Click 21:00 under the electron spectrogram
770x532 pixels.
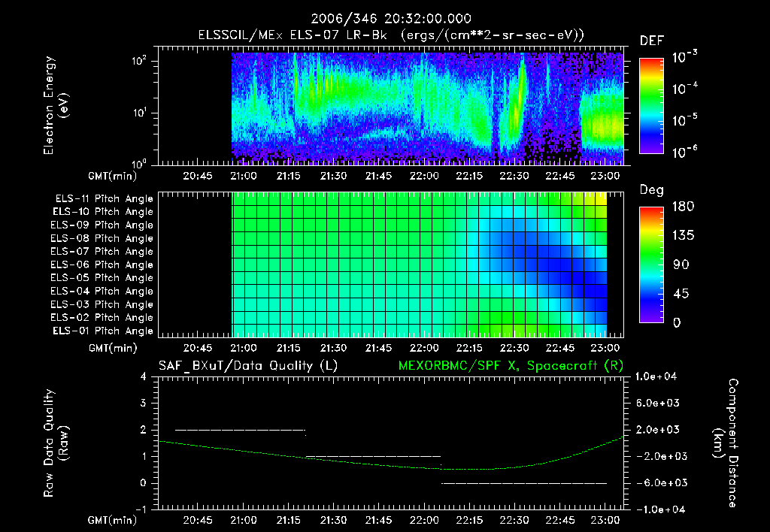click(244, 176)
